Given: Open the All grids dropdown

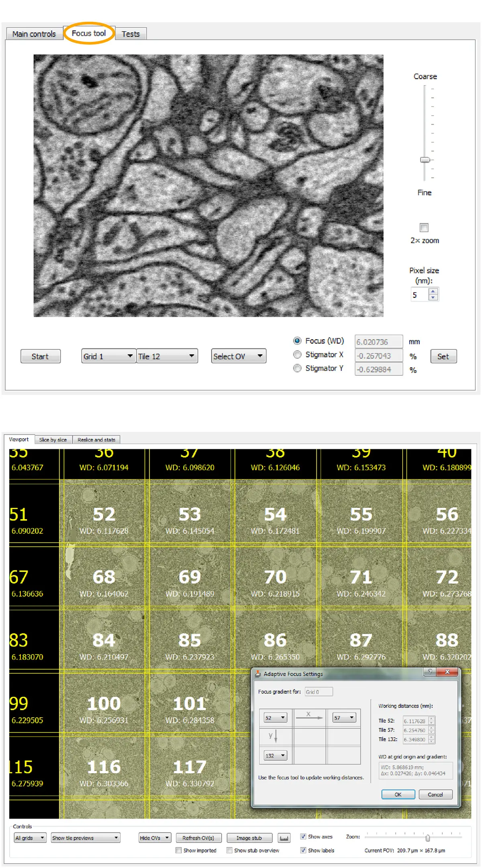Looking at the screenshot, I should tap(30, 837).
